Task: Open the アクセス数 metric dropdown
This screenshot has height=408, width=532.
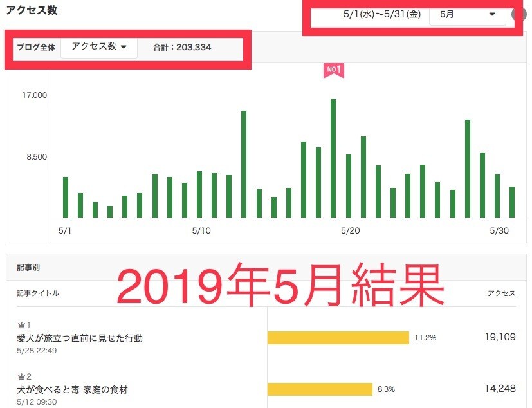Action: pos(99,47)
